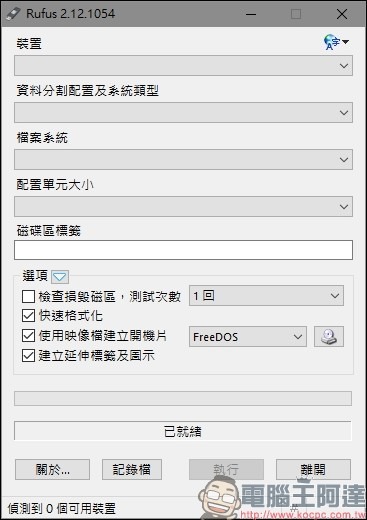Open the 1 回 test passes dropdown
Image resolution: width=367 pixels, height=520 pixels.
[266, 296]
